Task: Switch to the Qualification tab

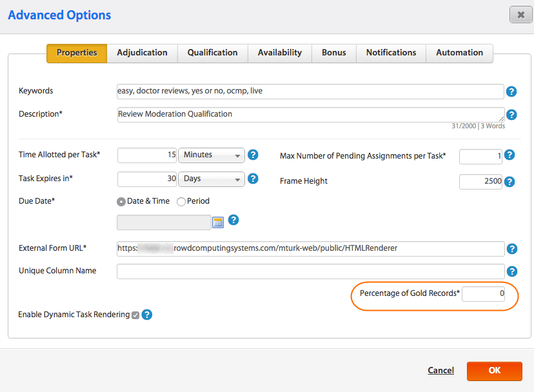Action: 213,53
